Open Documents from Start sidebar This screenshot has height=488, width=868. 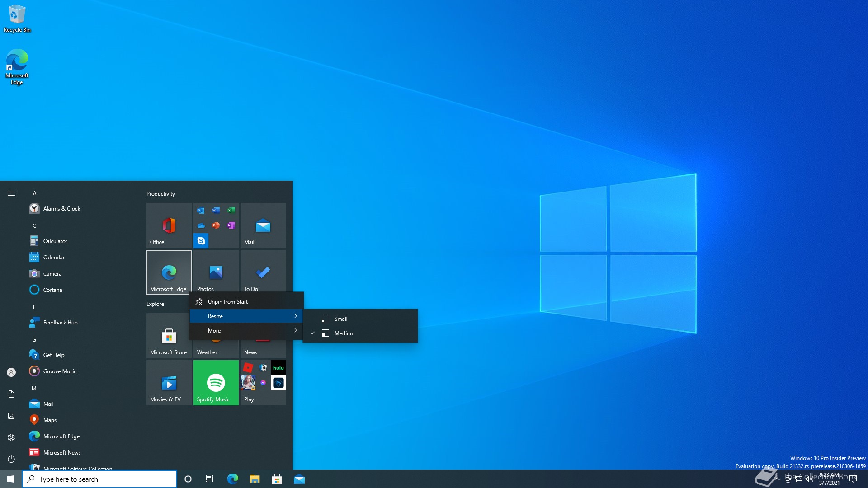(11, 394)
